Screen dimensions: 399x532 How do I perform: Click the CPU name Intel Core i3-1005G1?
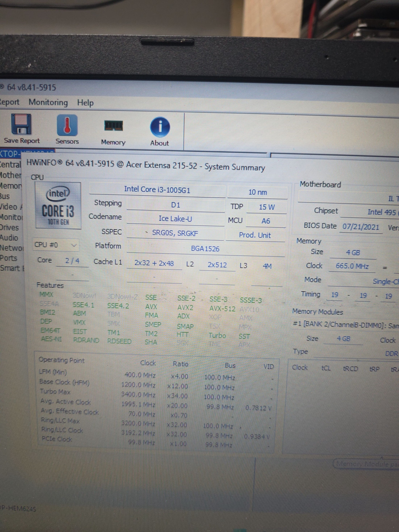pyautogui.click(x=157, y=190)
